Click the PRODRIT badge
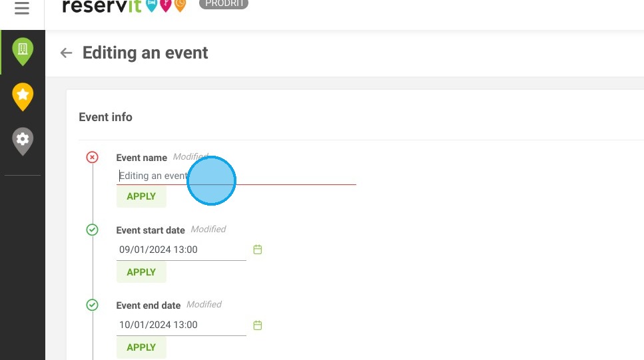644x360 pixels. pos(224,4)
